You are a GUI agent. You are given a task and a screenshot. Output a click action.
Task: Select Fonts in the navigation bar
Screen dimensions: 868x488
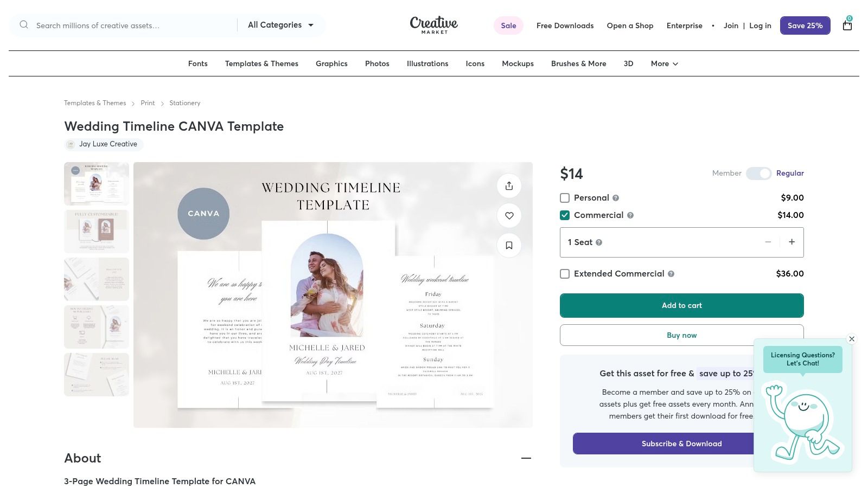point(197,63)
